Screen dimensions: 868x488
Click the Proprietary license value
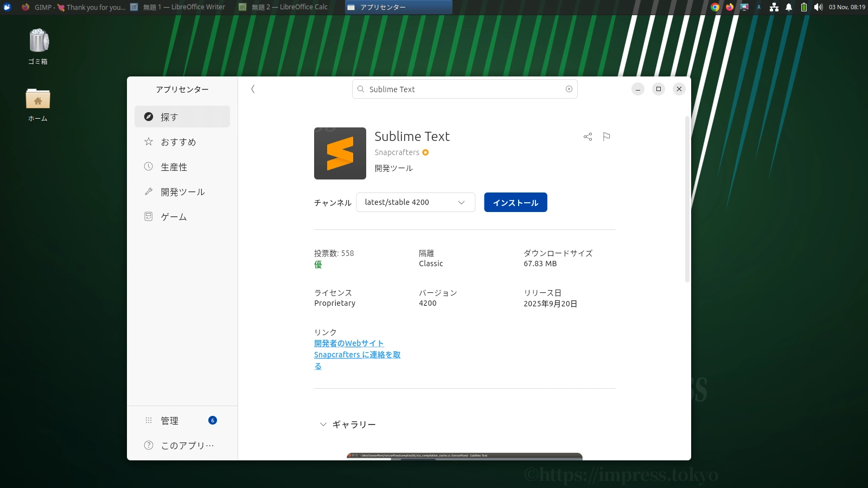[335, 303]
